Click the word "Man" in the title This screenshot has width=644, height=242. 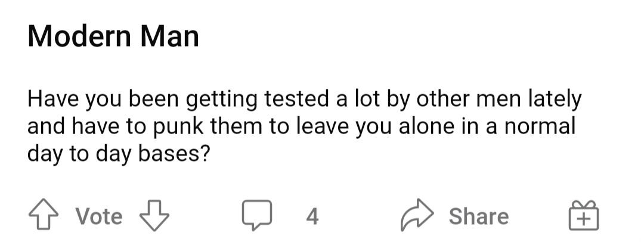pos(169,36)
